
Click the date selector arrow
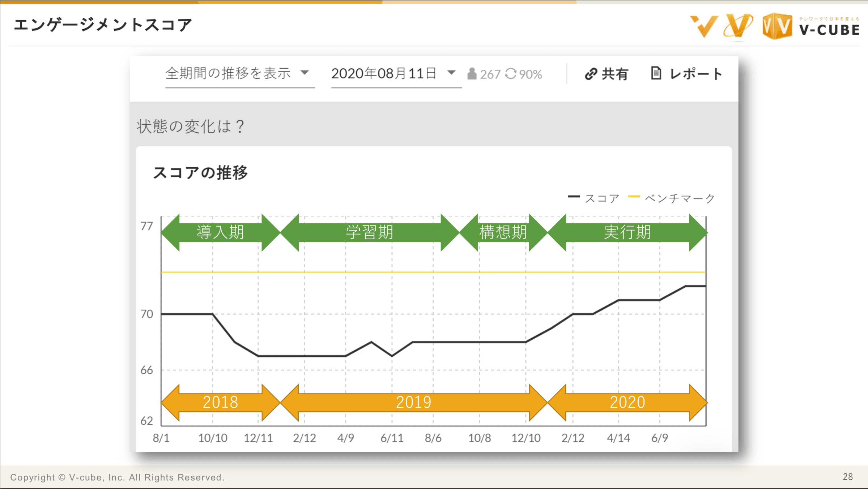(451, 73)
